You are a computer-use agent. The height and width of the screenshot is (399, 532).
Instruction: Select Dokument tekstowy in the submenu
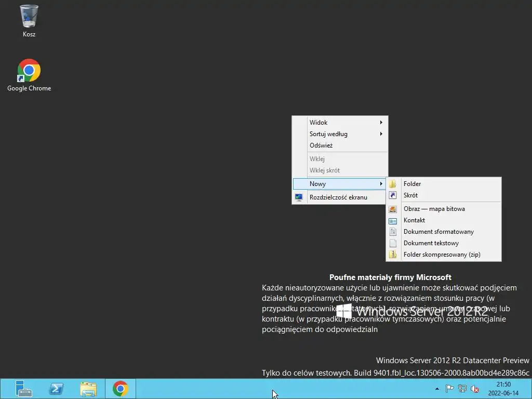(x=444, y=243)
